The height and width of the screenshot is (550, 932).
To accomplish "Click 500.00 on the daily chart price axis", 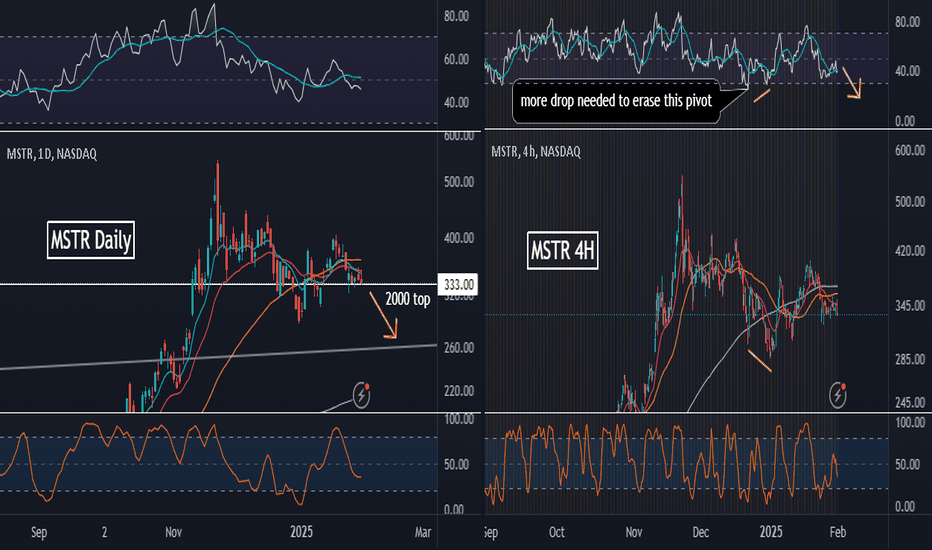I will click(x=459, y=182).
